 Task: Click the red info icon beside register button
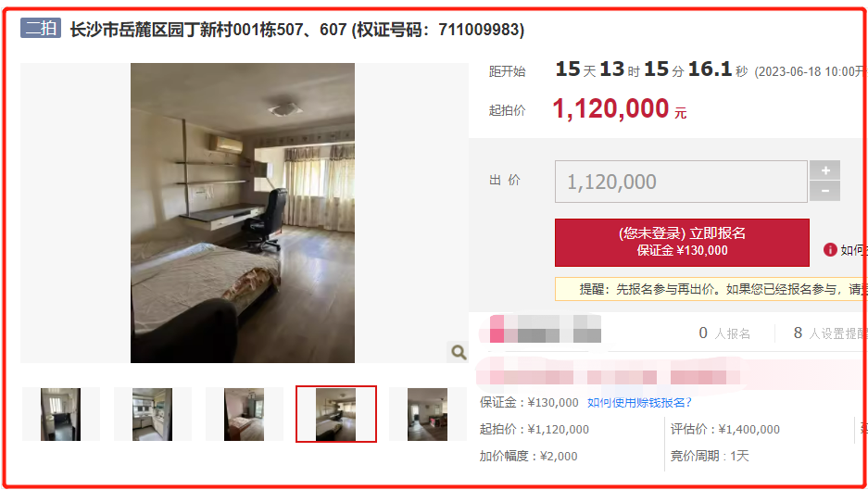tap(830, 250)
